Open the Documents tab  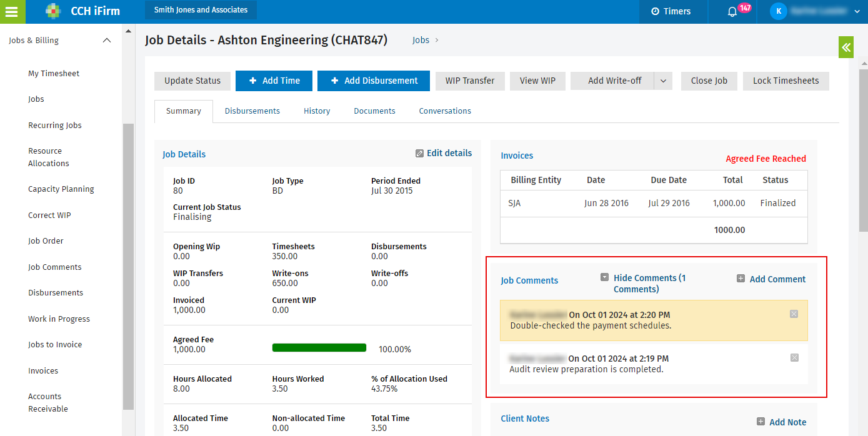(x=374, y=111)
